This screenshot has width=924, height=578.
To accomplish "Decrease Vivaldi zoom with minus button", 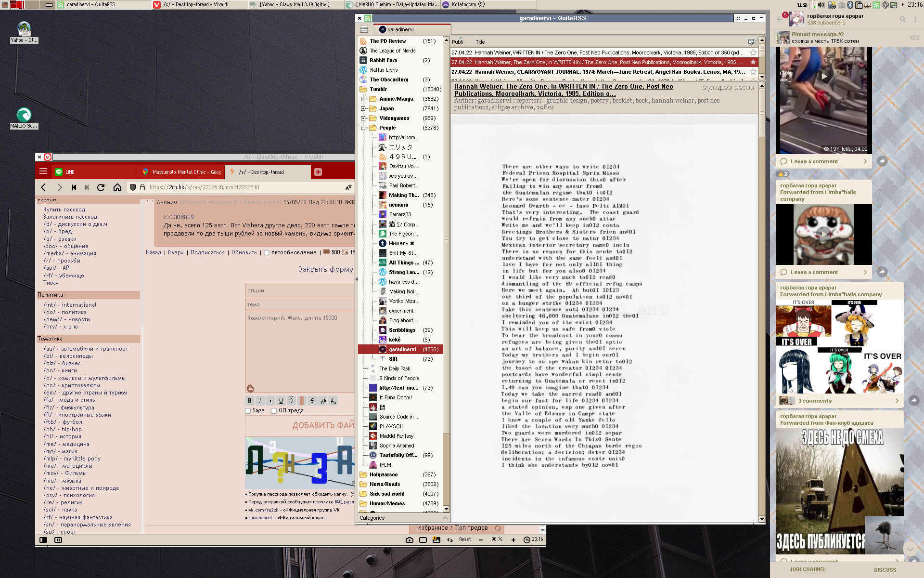I will click(x=481, y=540).
